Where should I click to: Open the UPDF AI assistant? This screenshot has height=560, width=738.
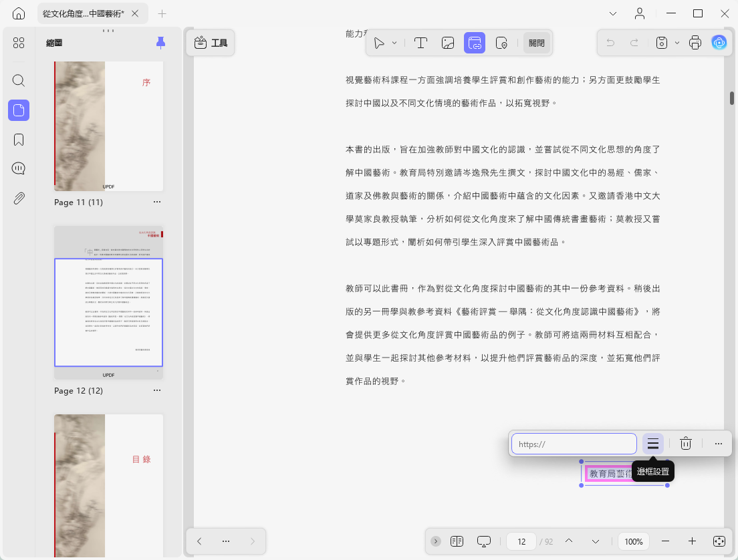tap(719, 43)
